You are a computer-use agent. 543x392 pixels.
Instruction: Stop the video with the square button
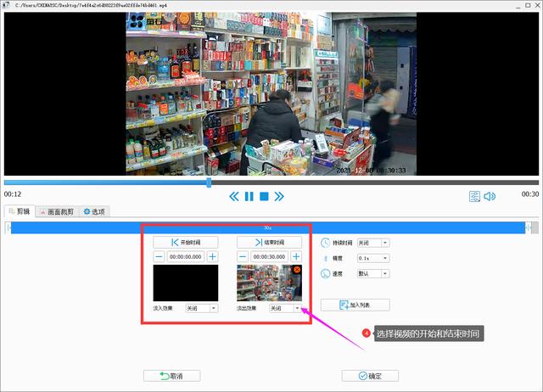point(264,197)
